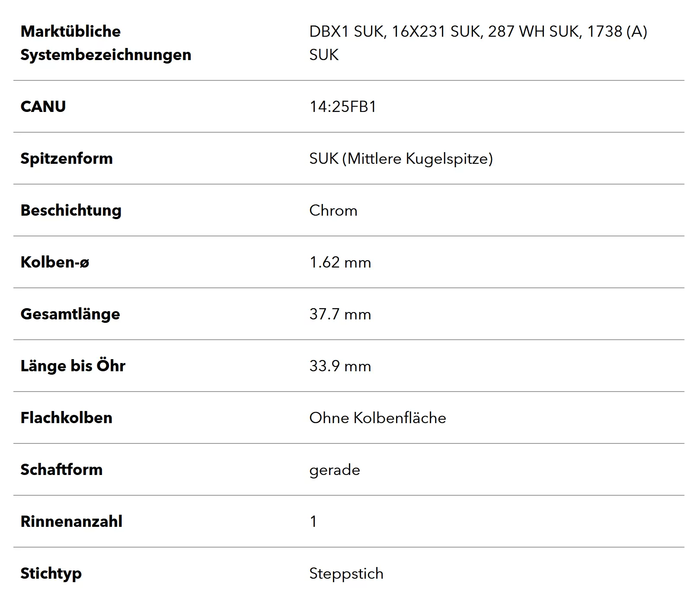
Task: Select the 1.62 mm value
Action: (x=340, y=262)
